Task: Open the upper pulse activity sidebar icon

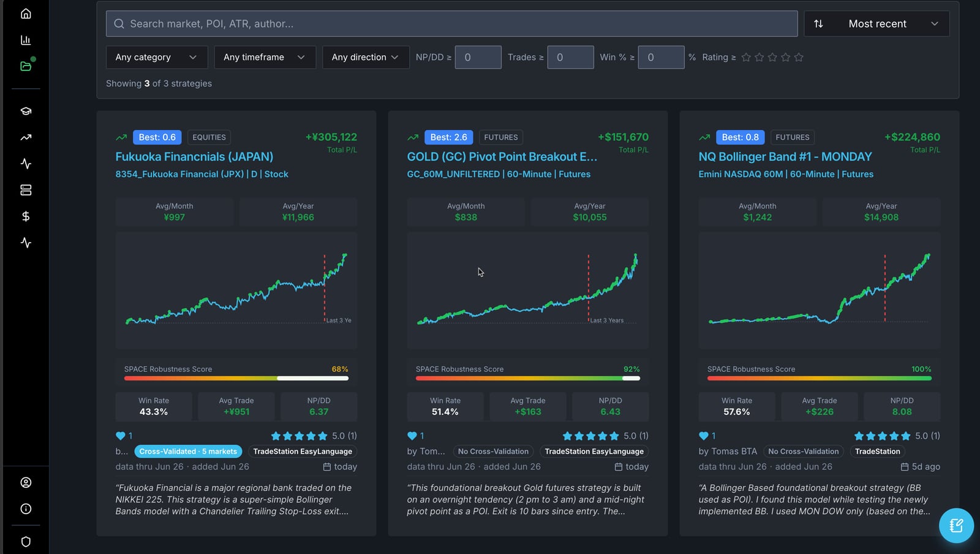Action: (26, 164)
